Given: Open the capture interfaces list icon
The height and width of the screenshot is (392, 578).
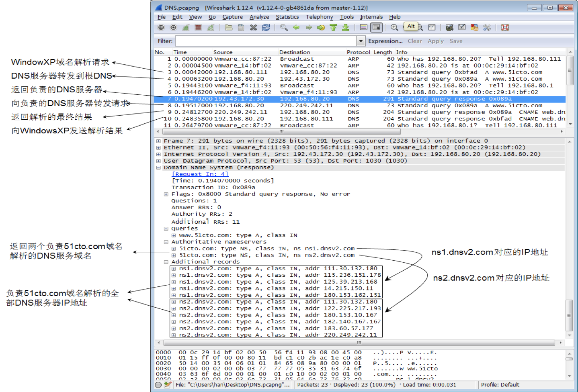Looking at the screenshot, I should tap(161, 28).
